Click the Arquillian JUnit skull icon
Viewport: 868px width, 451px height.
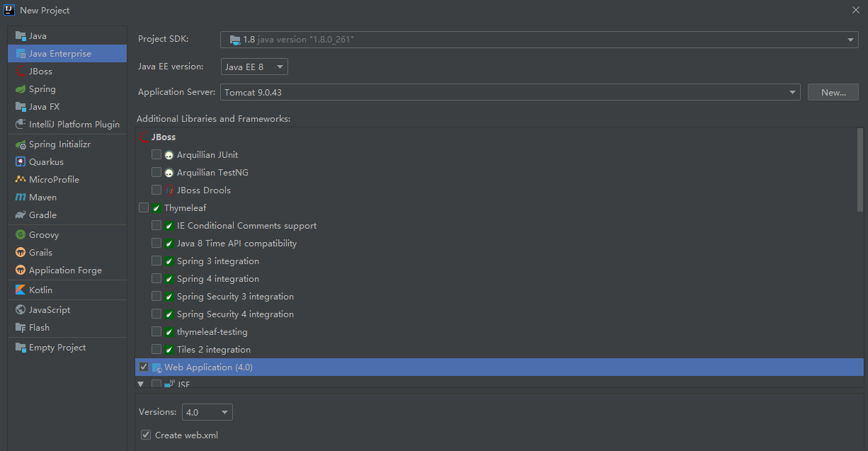[169, 155]
